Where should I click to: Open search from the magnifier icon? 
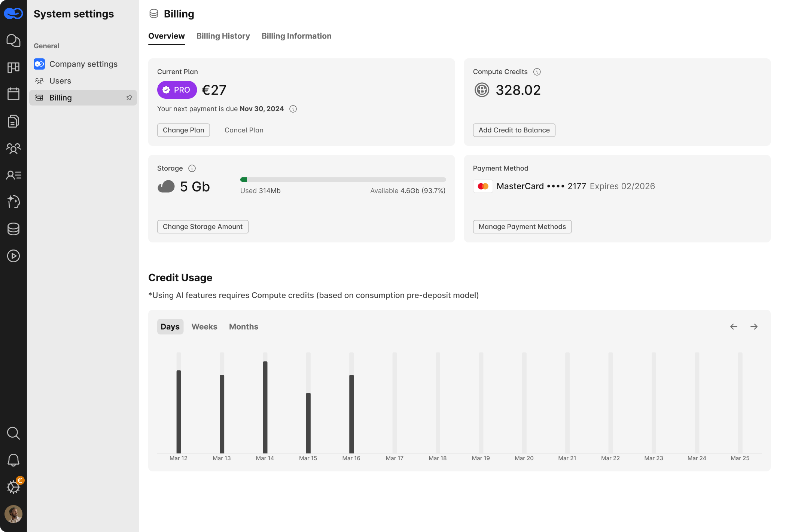tap(13, 433)
